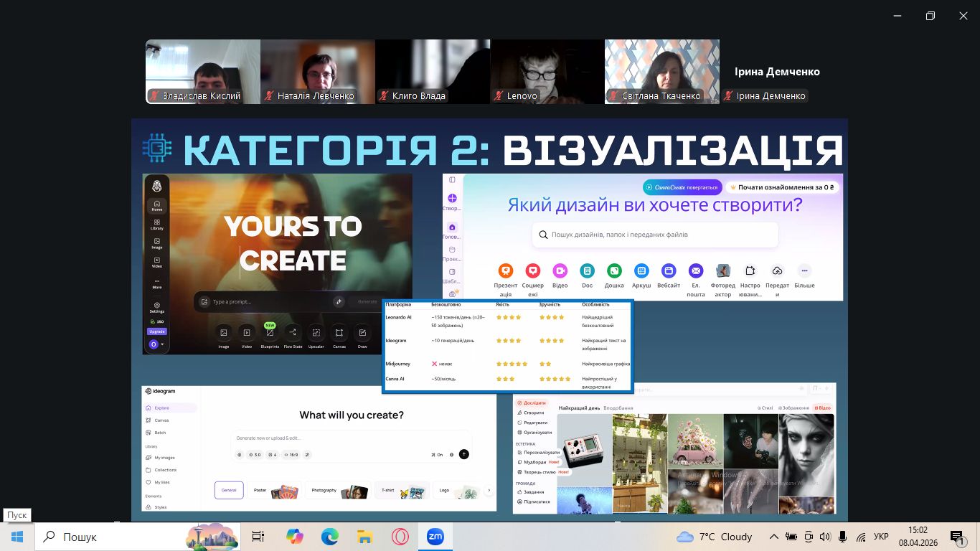The image size is (980, 551).
Task: Select the Ел. пошта design type in Canva
Action: click(696, 280)
